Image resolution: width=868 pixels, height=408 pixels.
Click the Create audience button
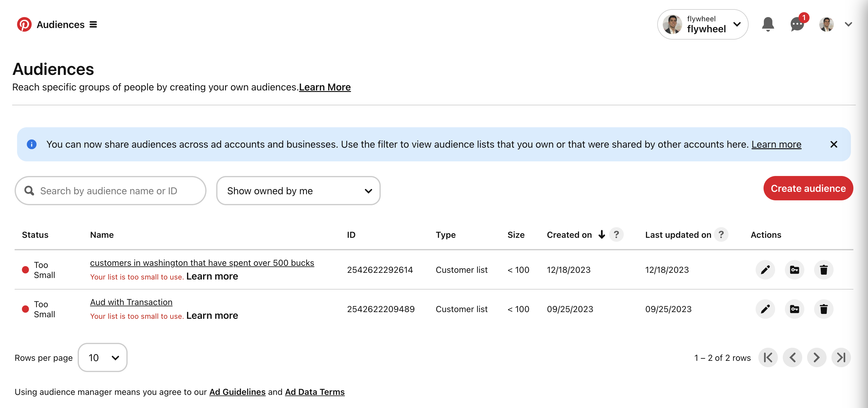coord(808,188)
